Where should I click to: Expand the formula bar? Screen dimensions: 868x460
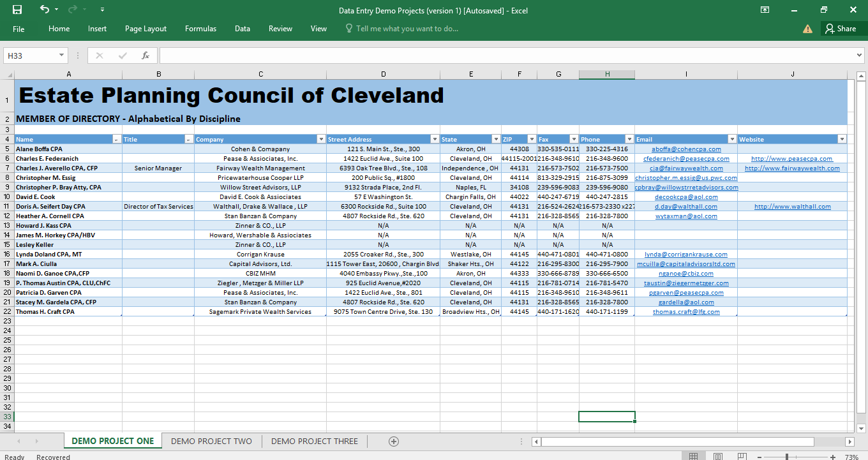pyautogui.click(x=859, y=56)
